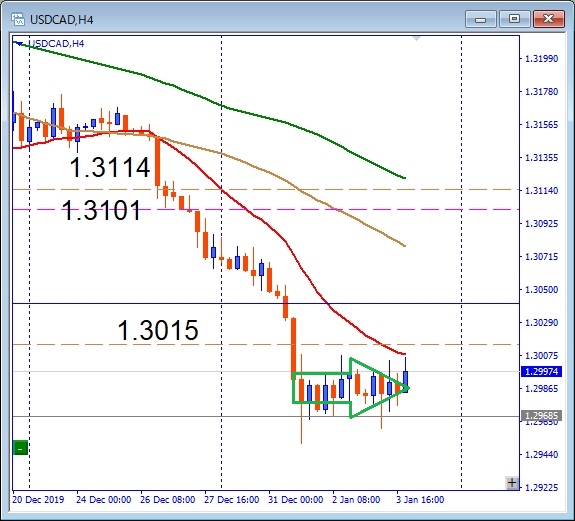Maximize the USDCAD,H4 chart window
Viewport: 575px width, 521px height.
514,19
